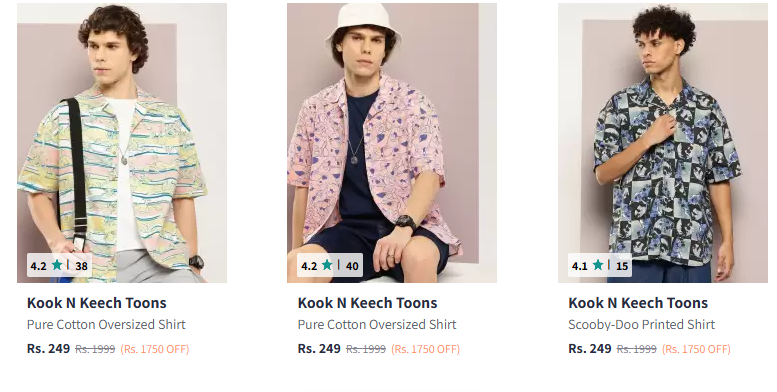This screenshot has width=777, height=392.
Task: Click the third Kook N Keech Toons brand title
Action: point(638,303)
